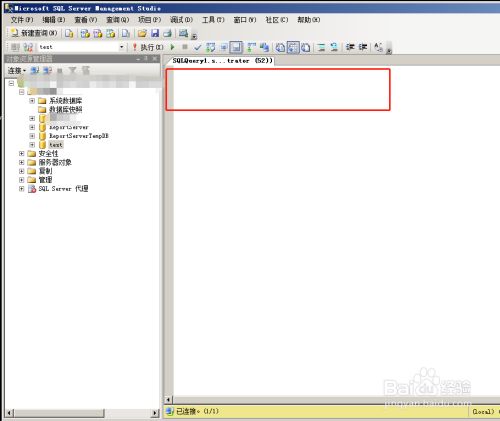
Task: Expand the 系统数据库 folder
Action: pyautogui.click(x=32, y=101)
